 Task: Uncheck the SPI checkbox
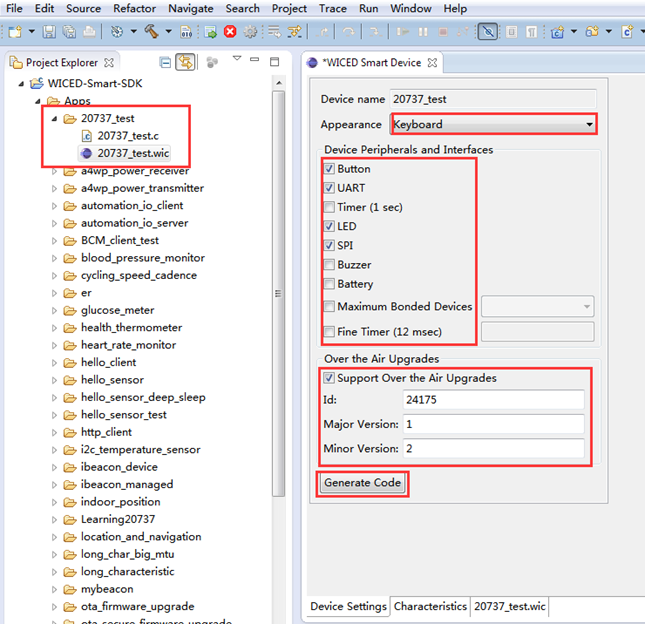click(x=329, y=245)
